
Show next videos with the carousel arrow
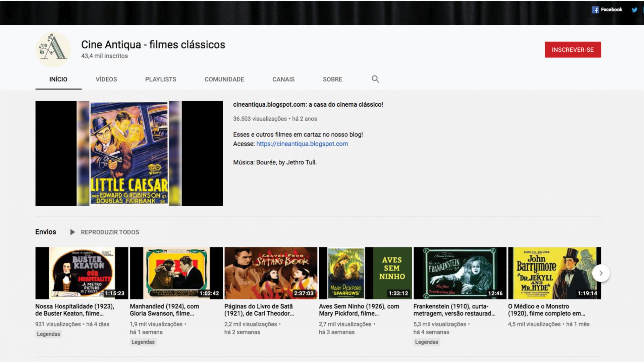tap(601, 273)
